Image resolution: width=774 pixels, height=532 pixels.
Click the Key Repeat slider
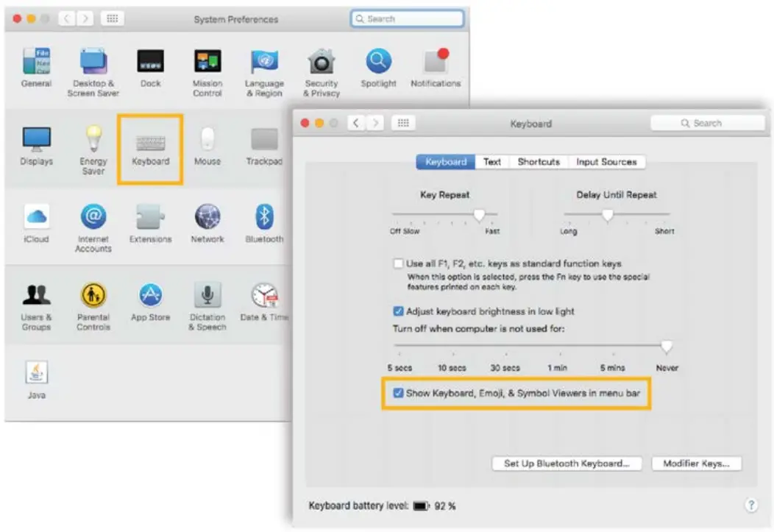[444, 214]
